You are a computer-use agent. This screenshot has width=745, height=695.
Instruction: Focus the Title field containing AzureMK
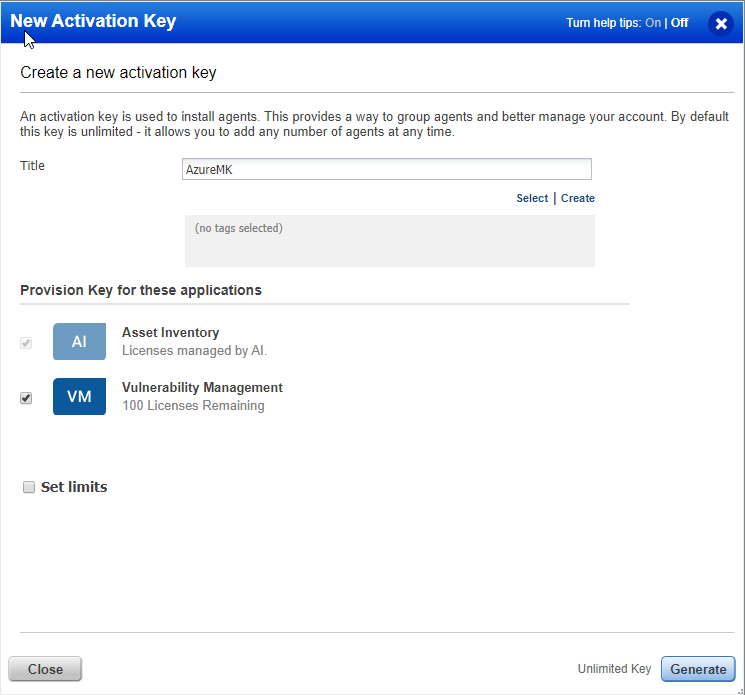pos(387,169)
